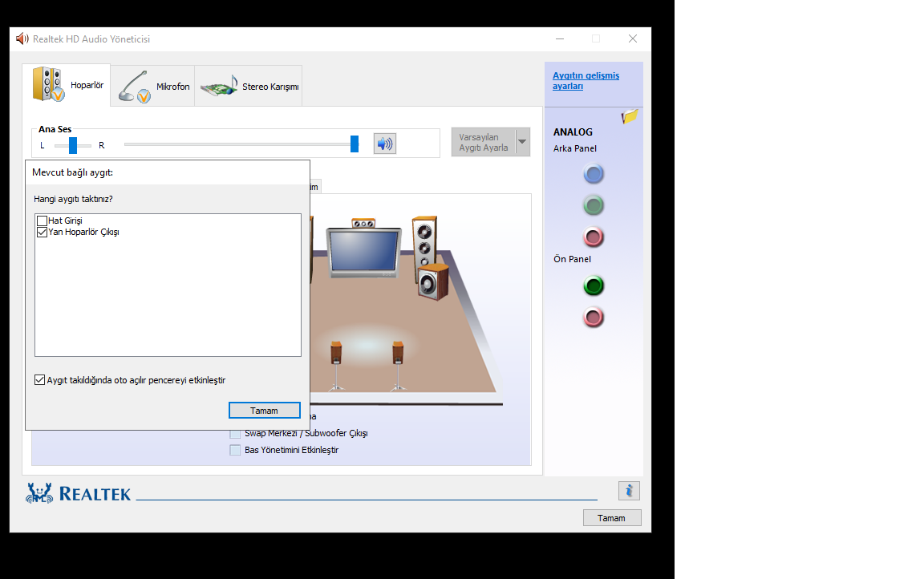
Task: Click the TV screen in room illustration
Action: pyautogui.click(x=363, y=251)
